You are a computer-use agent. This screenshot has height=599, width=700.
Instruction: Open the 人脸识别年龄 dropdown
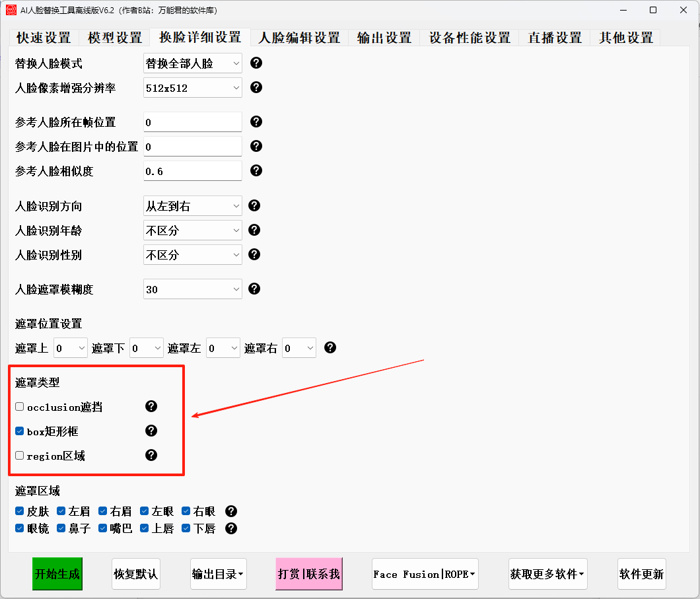pos(193,230)
